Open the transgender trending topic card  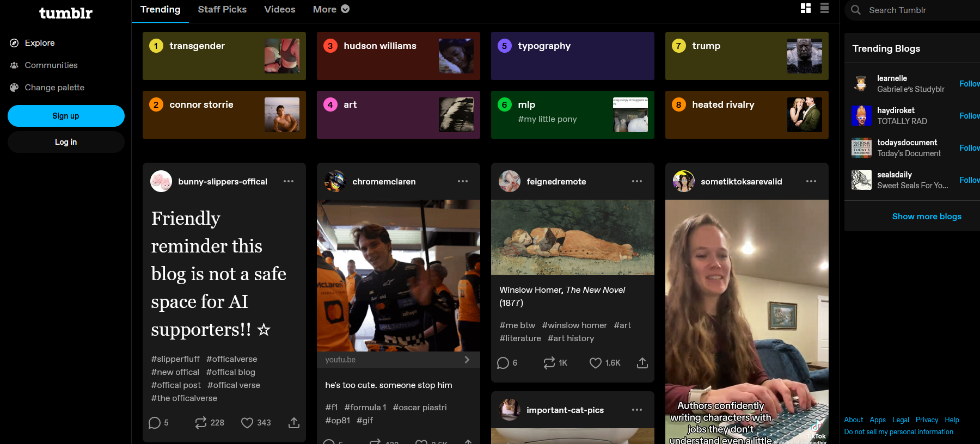click(x=224, y=56)
